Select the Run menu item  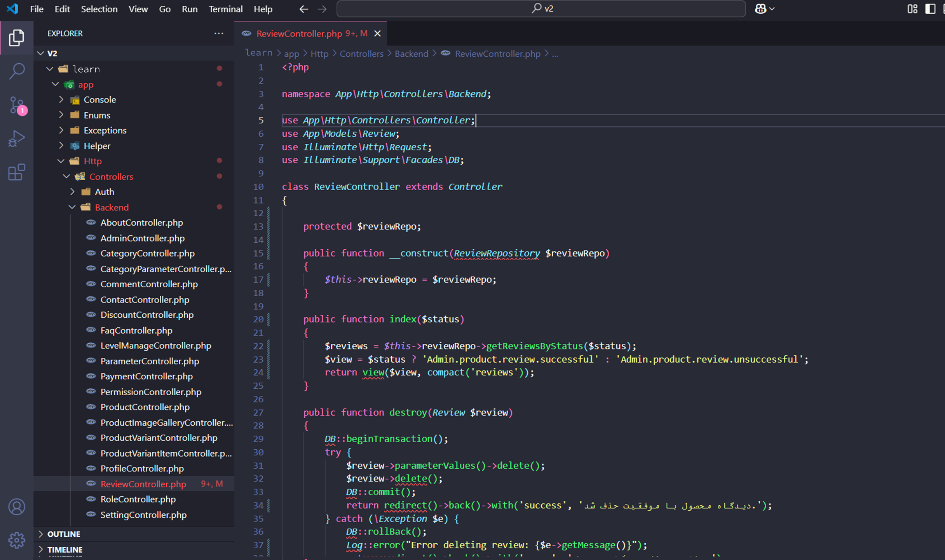point(190,9)
